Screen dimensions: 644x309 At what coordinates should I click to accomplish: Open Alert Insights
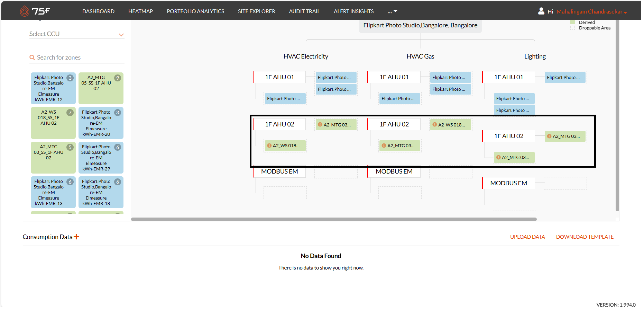pyautogui.click(x=353, y=11)
